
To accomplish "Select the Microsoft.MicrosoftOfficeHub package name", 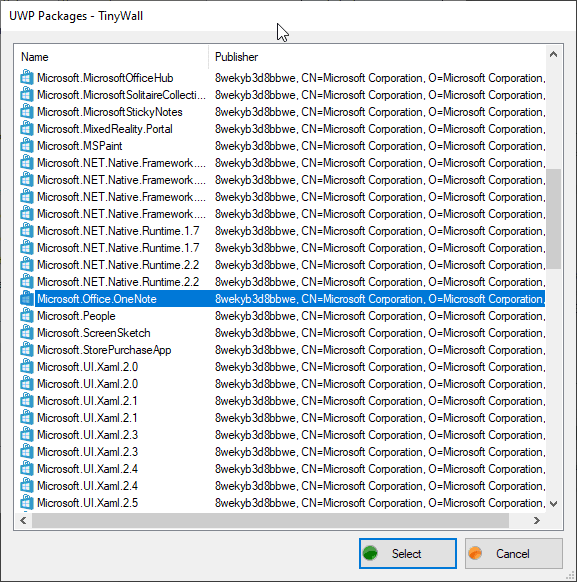I will click(x=105, y=78).
